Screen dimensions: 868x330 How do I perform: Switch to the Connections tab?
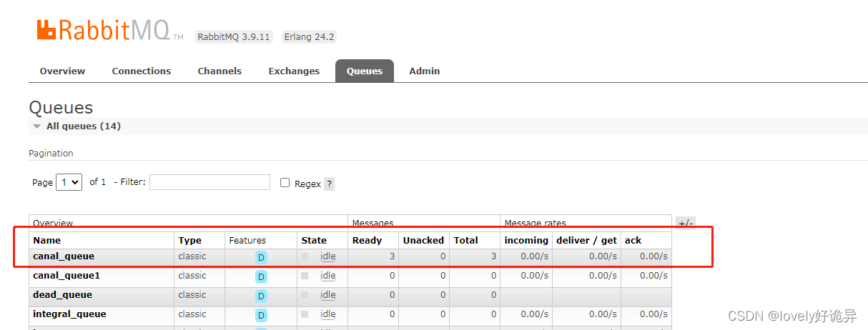click(x=142, y=71)
